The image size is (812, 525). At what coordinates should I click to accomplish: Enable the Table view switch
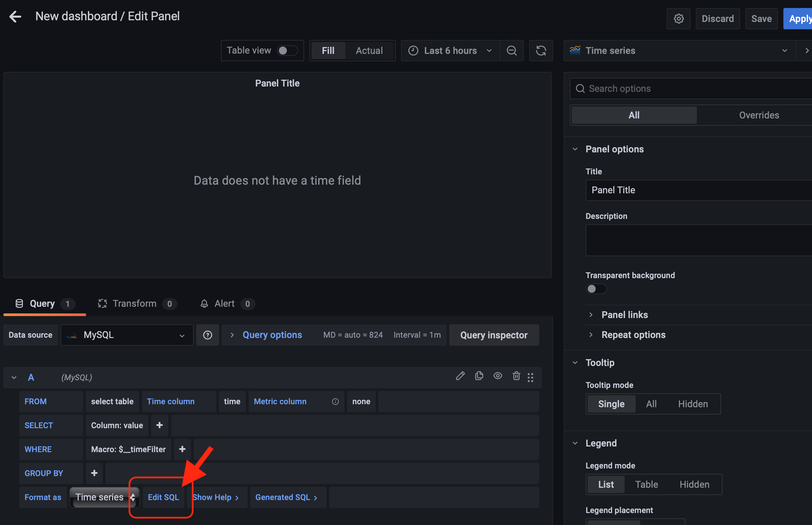point(287,51)
